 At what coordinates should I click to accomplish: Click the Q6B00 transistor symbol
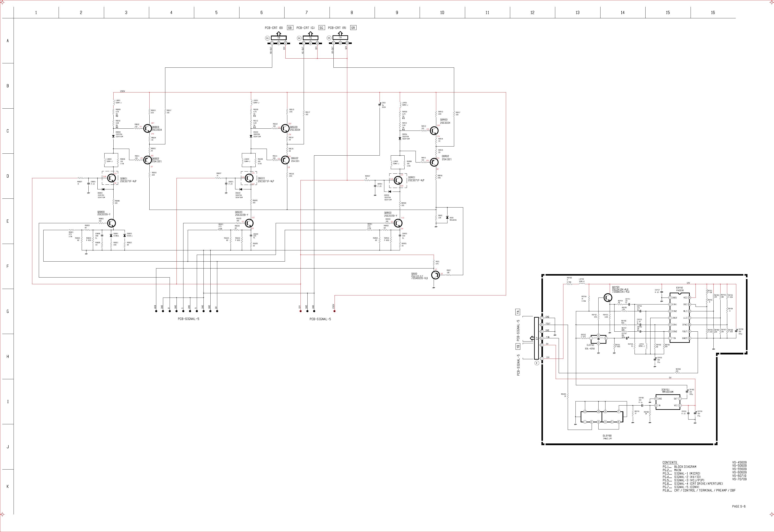tap(111, 223)
